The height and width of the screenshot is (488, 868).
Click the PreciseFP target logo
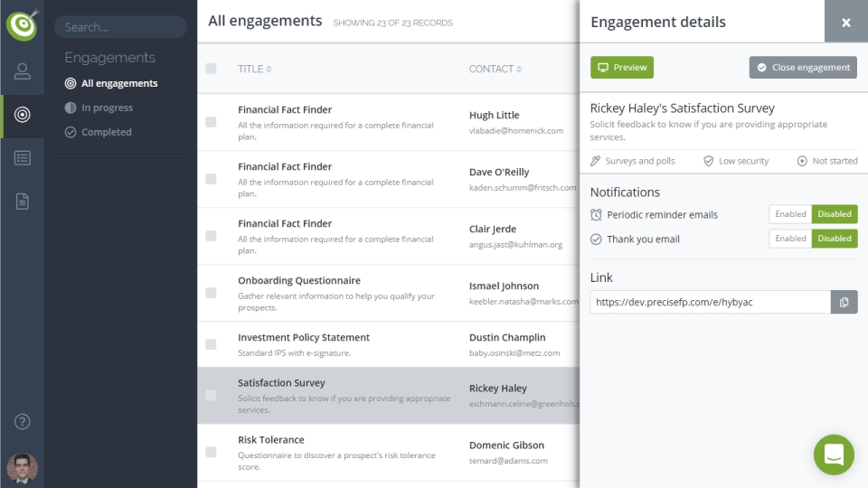pyautogui.click(x=22, y=24)
